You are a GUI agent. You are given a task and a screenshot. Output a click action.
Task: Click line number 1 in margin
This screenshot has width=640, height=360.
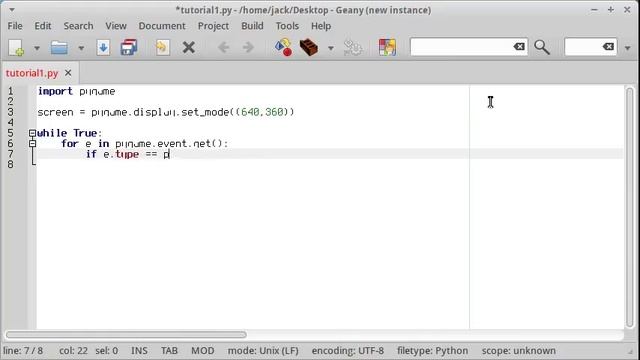[x=10, y=91]
